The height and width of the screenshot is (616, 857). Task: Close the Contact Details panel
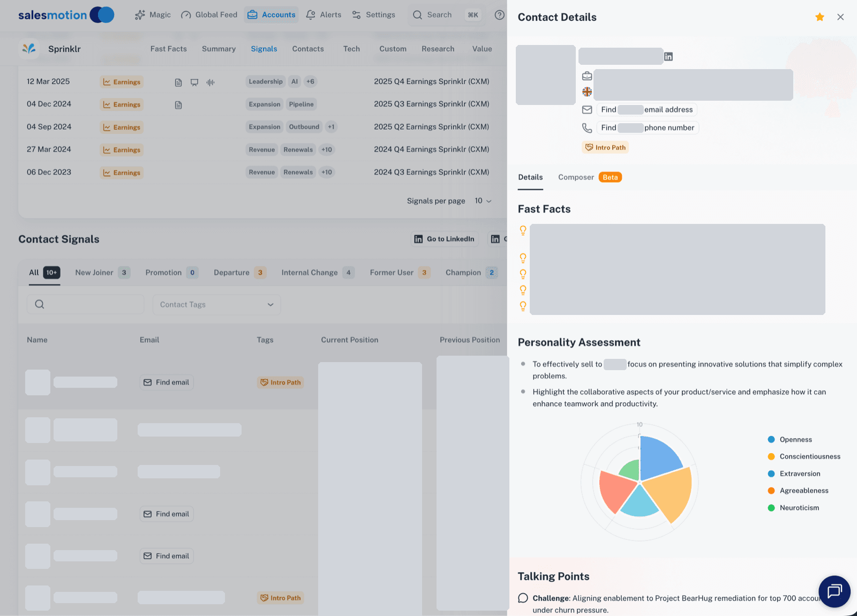(x=840, y=17)
